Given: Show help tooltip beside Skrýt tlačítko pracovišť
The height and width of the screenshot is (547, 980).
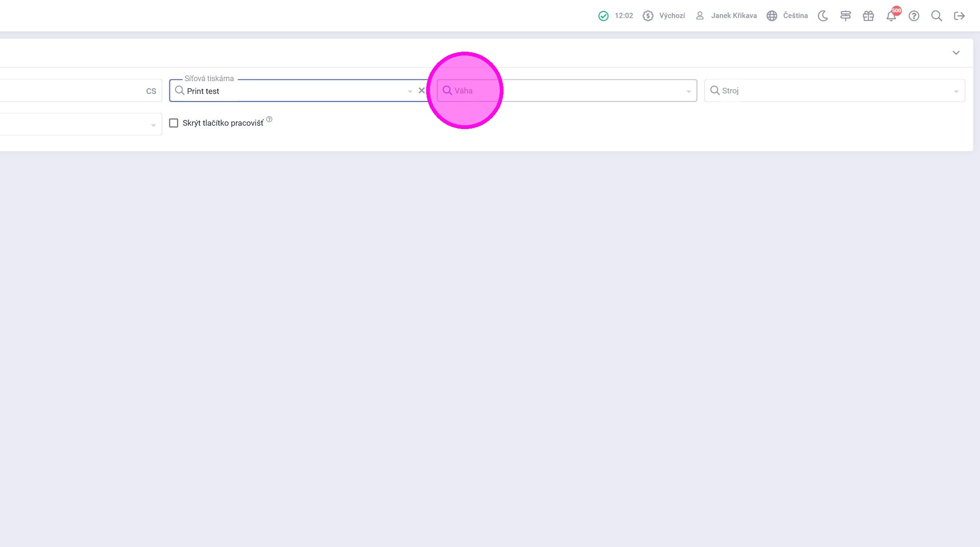Looking at the screenshot, I should click(269, 120).
